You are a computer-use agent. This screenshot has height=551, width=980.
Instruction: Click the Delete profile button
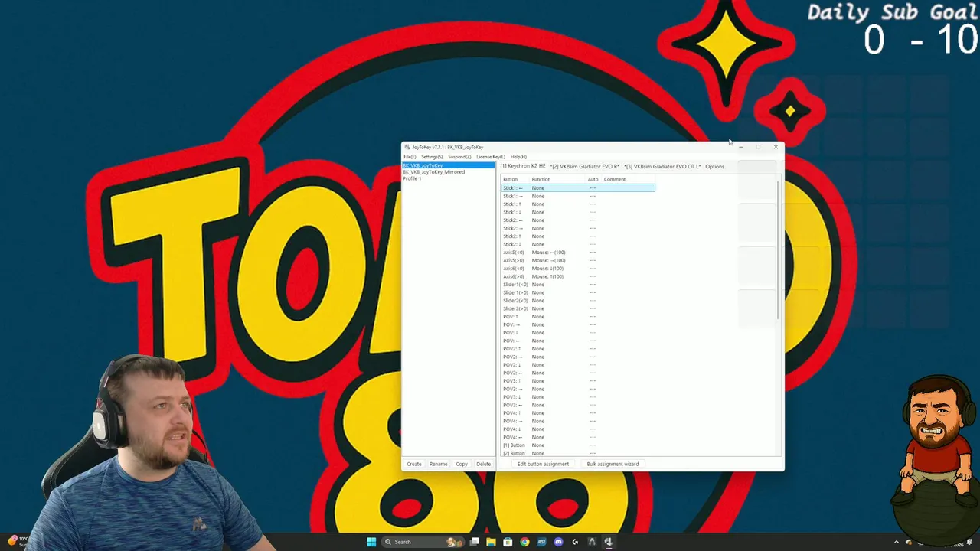[484, 464]
